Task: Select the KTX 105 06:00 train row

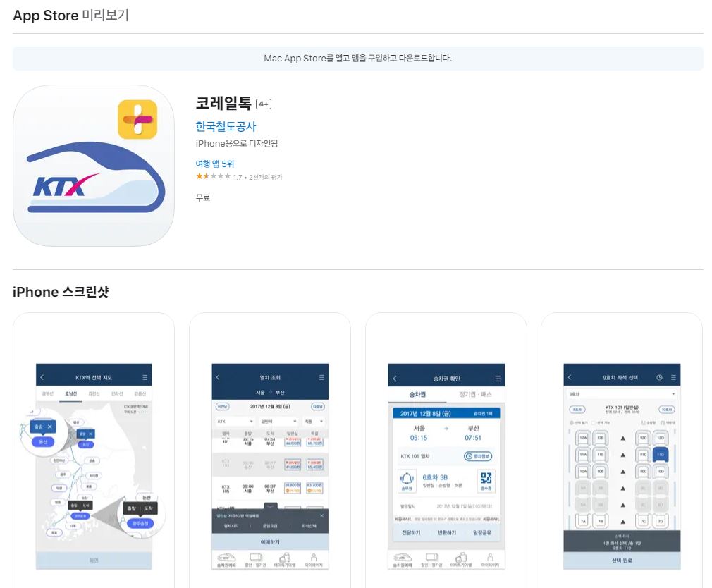Action: tap(270, 488)
